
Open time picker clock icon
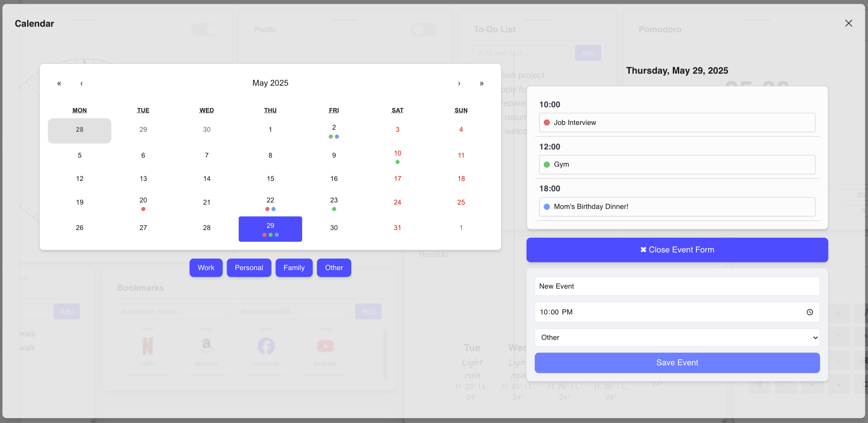click(x=809, y=312)
